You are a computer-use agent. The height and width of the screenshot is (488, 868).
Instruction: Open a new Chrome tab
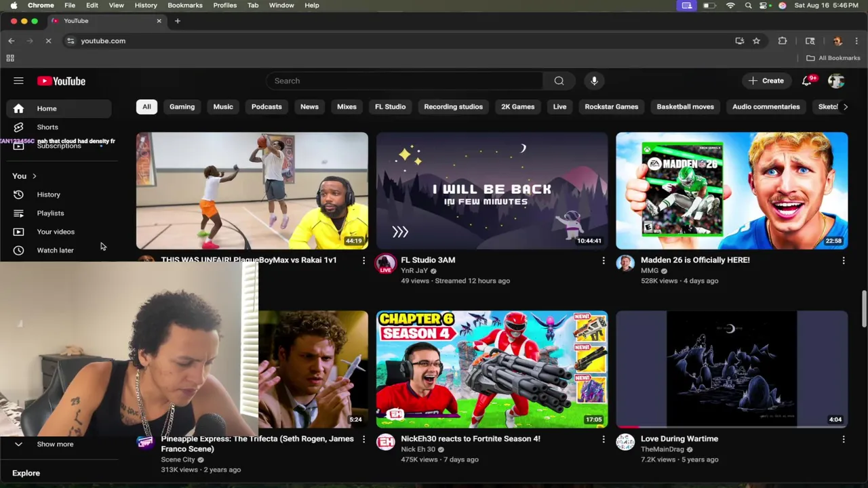tap(178, 21)
